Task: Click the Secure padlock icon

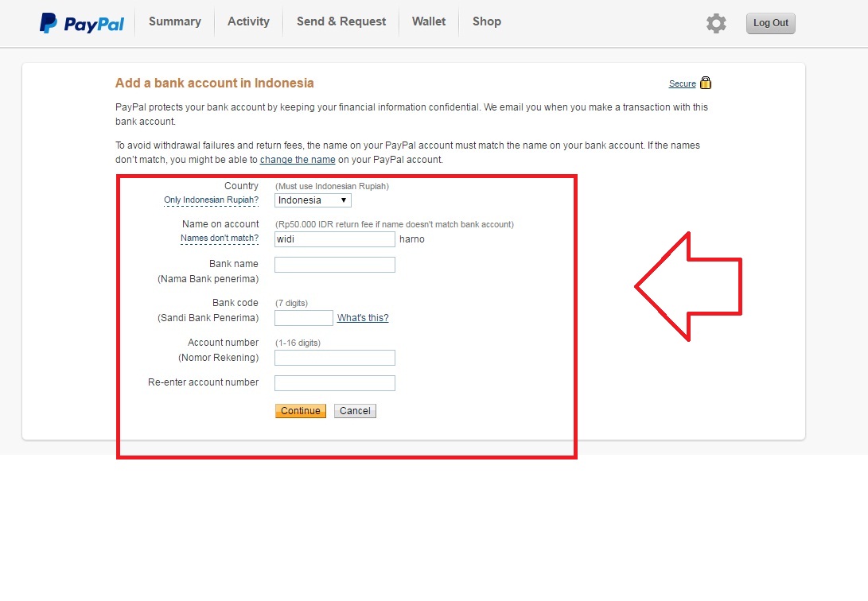Action: point(705,83)
